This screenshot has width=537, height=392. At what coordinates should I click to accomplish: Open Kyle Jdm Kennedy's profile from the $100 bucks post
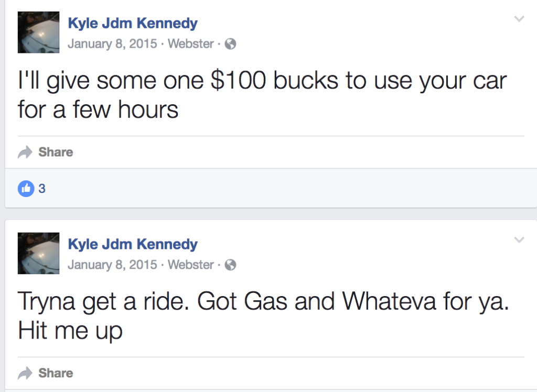point(133,23)
